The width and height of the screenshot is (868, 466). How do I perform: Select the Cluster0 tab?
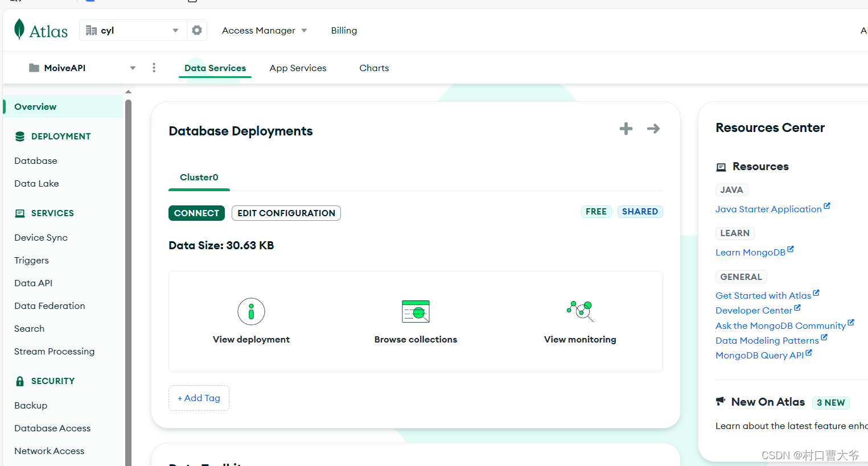click(199, 178)
